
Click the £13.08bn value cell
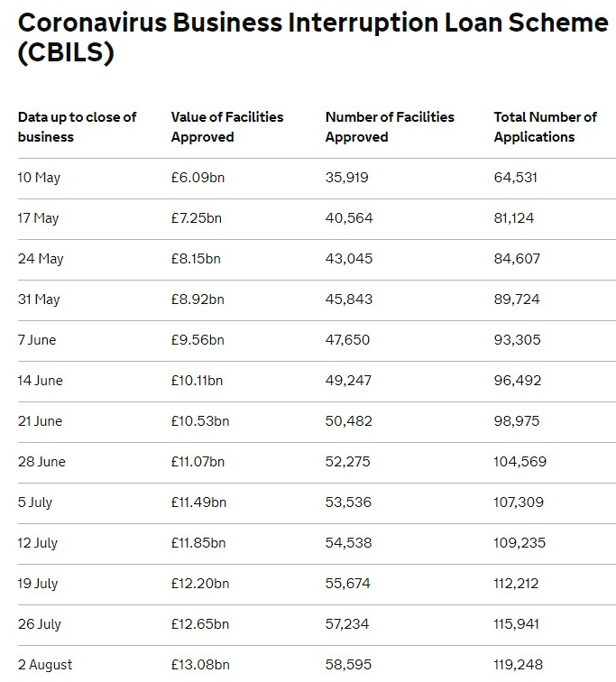200,665
